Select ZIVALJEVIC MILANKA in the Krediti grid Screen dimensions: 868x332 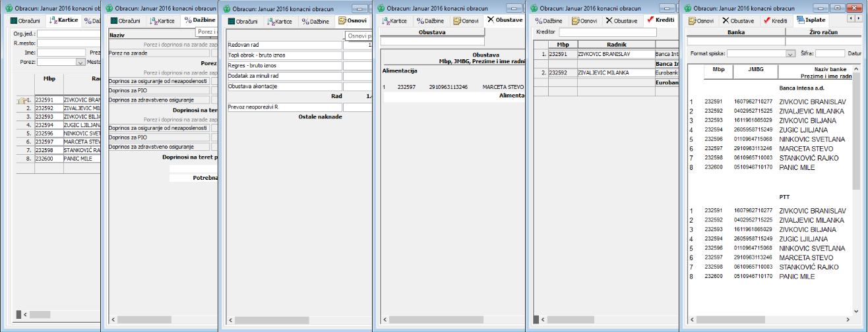pyautogui.click(x=615, y=73)
